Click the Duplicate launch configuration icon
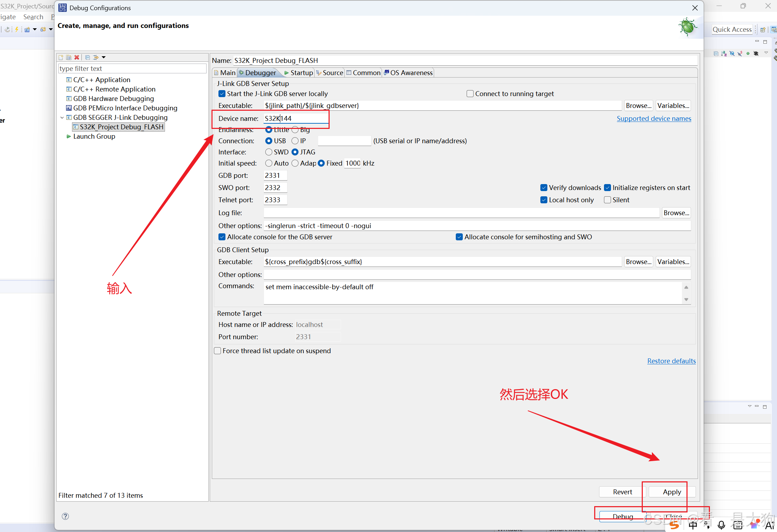 click(x=69, y=57)
